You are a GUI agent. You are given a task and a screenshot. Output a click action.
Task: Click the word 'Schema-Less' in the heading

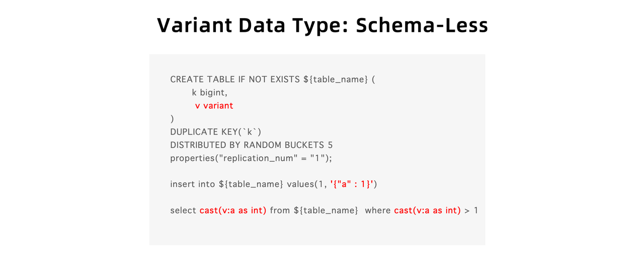click(x=422, y=25)
